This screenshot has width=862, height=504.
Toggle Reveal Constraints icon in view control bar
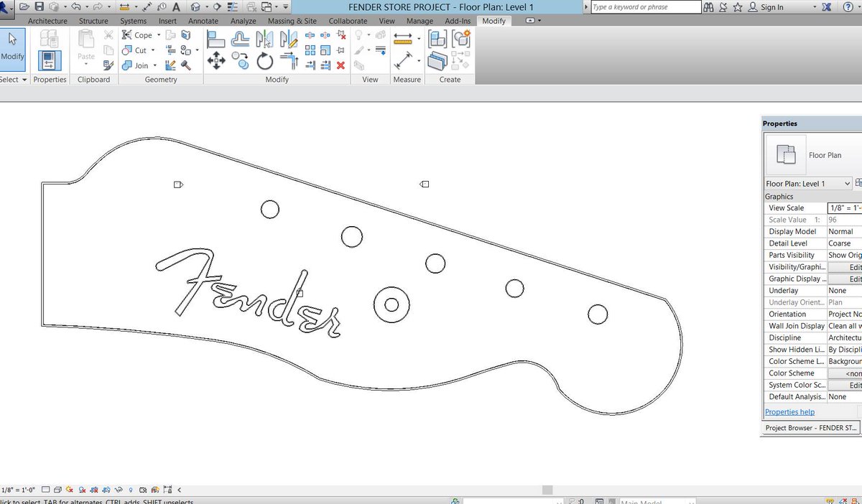[167, 489]
